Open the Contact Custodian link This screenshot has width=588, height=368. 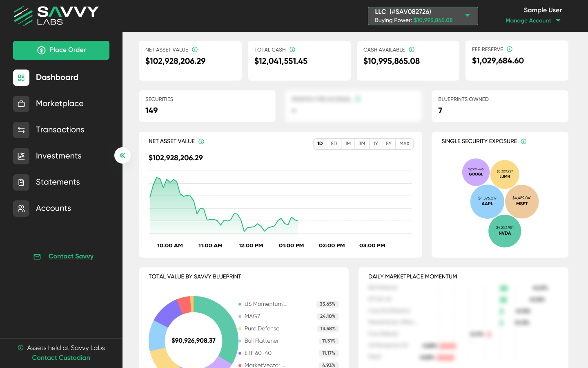tap(61, 357)
